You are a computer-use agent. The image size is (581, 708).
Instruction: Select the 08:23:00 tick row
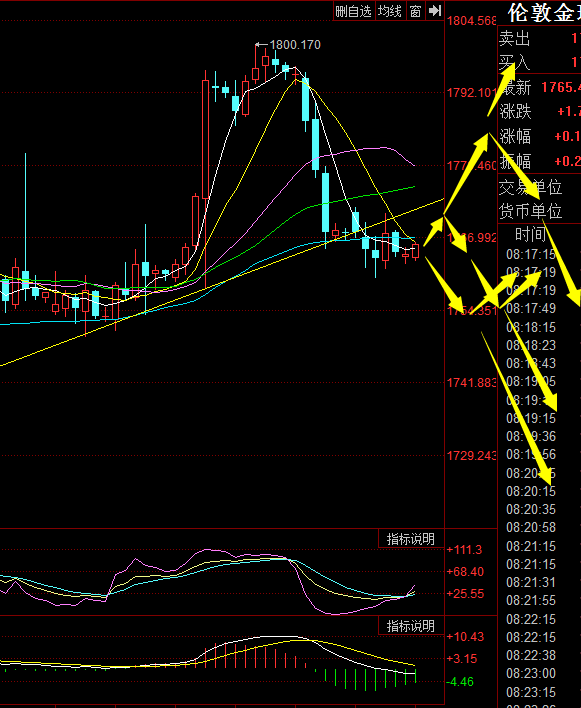point(531,673)
